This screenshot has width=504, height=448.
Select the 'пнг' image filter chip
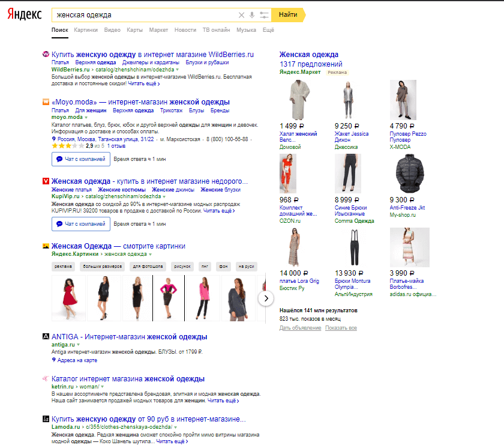[x=205, y=266]
